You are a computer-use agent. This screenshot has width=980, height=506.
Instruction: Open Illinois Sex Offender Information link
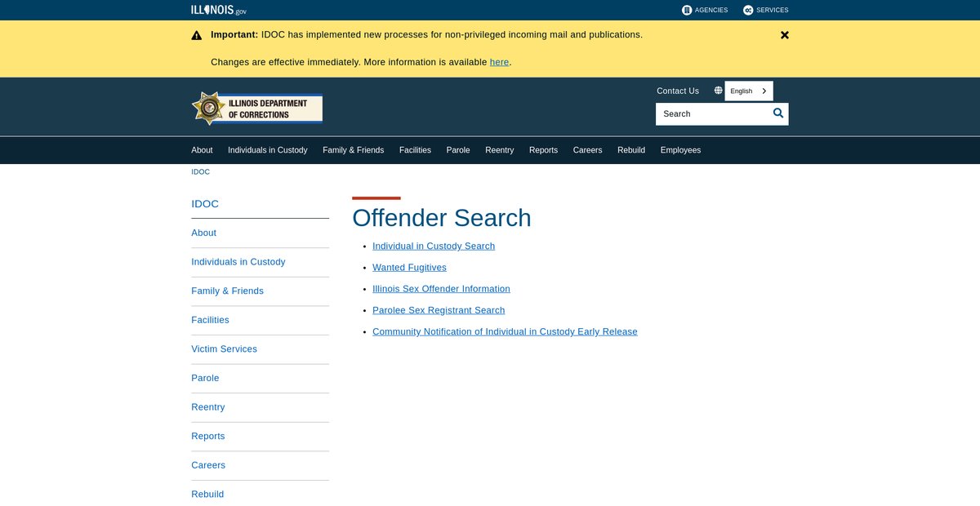(x=441, y=289)
